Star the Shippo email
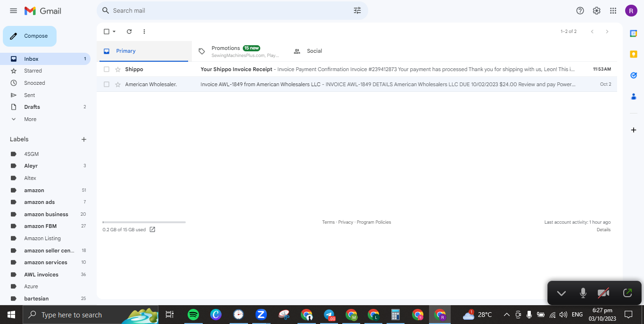644x324 pixels. [118, 69]
